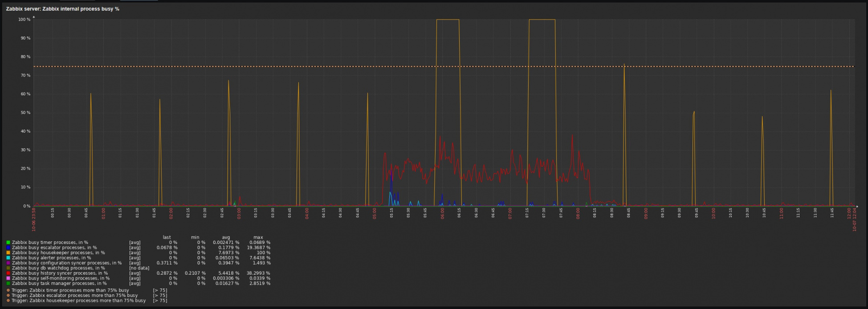Click the pink self-monitoring legend swatch
The width and height of the screenshot is (868, 309).
click(x=8, y=278)
